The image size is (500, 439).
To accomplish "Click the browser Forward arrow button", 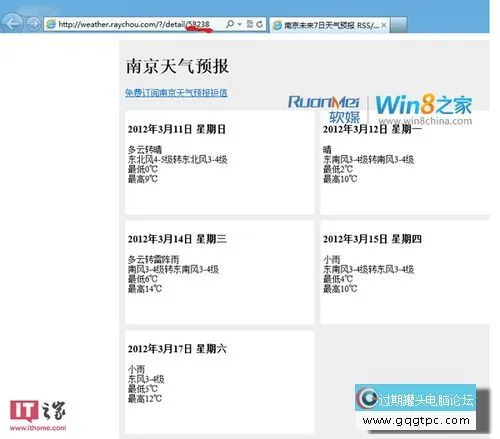I will 33,24.
